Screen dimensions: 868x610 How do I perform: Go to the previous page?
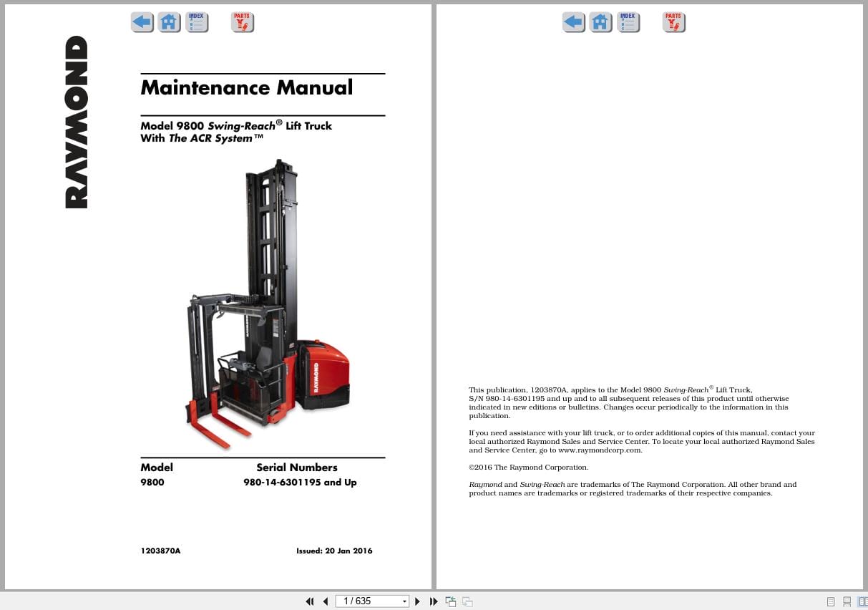coord(326,601)
